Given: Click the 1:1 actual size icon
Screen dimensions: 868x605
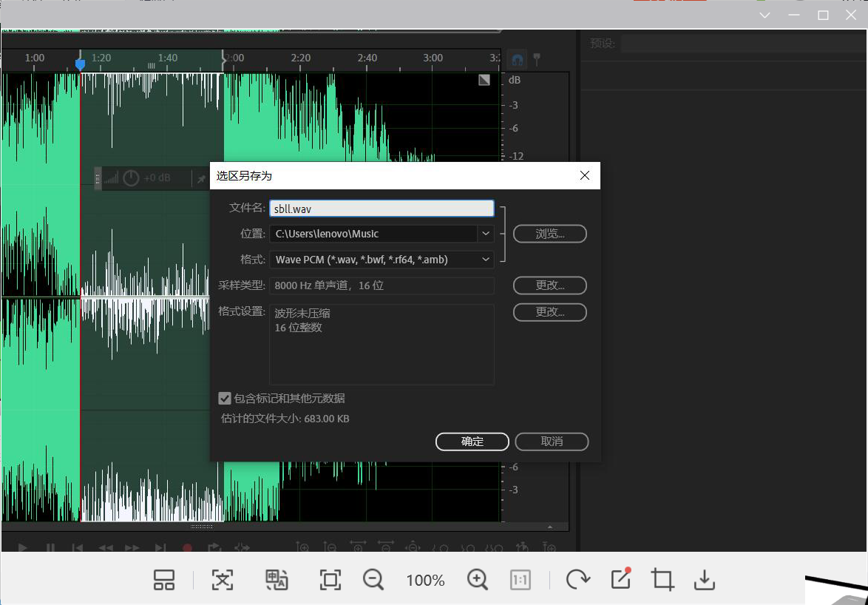Looking at the screenshot, I should pyautogui.click(x=521, y=580).
